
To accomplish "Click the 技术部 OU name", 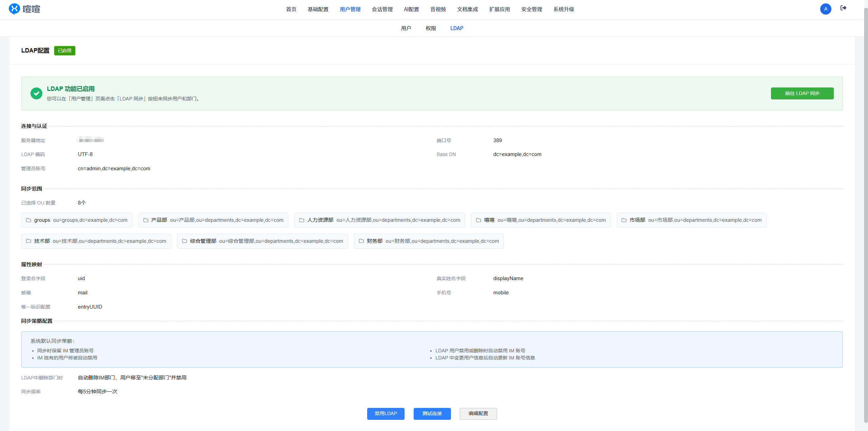I will pyautogui.click(x=42, y=241).
